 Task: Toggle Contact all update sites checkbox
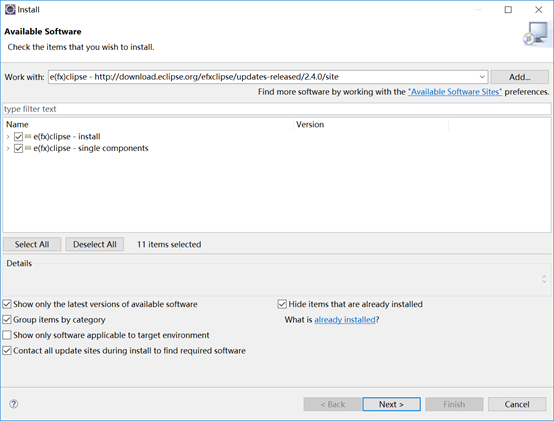click(7, 351)
